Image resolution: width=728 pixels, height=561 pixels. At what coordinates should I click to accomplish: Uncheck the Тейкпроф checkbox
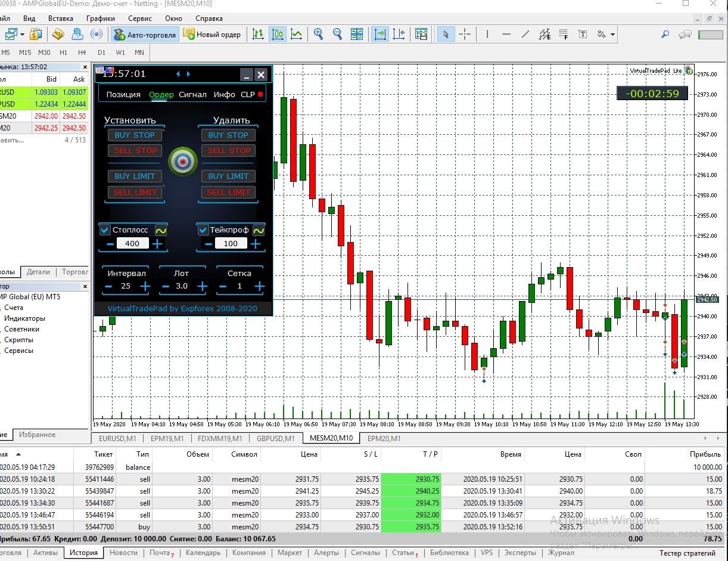click(x=203, y=230)
